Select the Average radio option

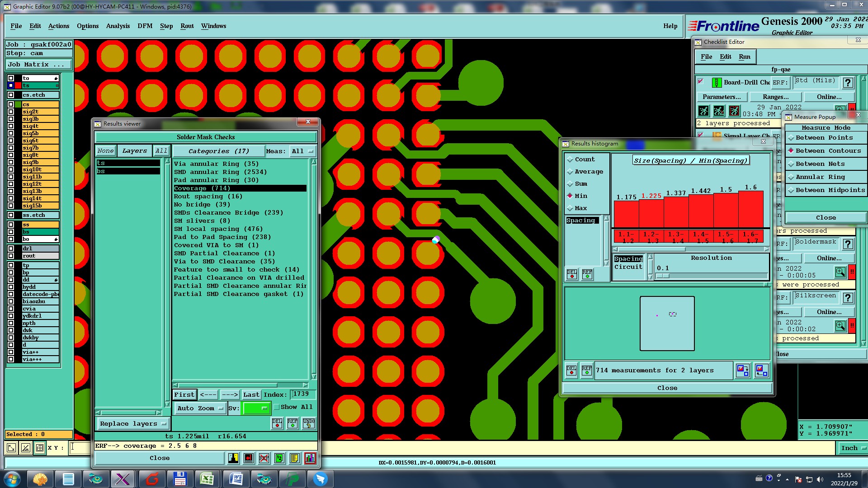pyautogui.click(x=571, y=172)
